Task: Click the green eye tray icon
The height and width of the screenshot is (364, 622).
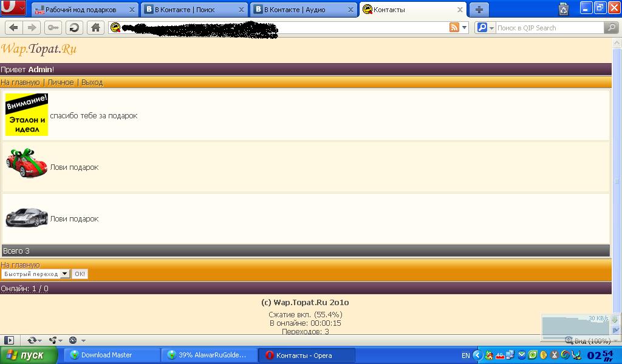Action: [x=533, y=356]
